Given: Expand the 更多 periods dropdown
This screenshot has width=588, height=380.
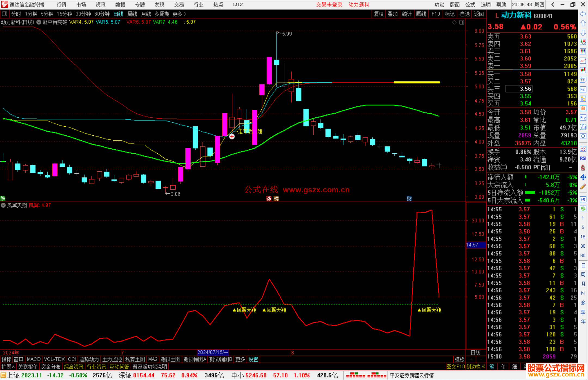Looking at the screenshot, I should point(179,14).
